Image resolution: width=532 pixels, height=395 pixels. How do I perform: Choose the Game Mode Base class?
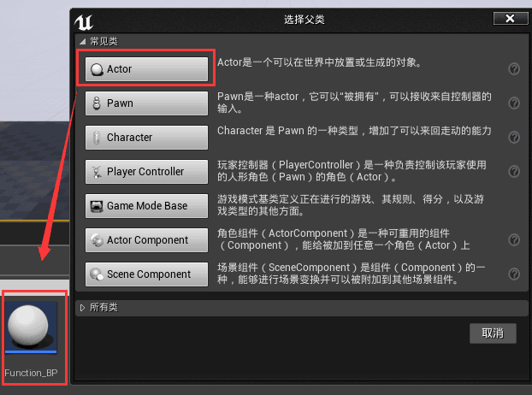(146, 206)
